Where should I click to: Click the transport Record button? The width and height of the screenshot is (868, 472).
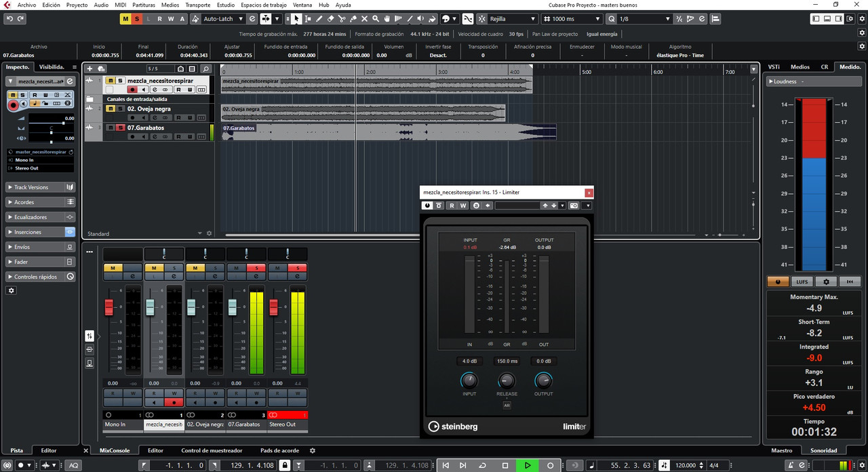tap(550, 465)
